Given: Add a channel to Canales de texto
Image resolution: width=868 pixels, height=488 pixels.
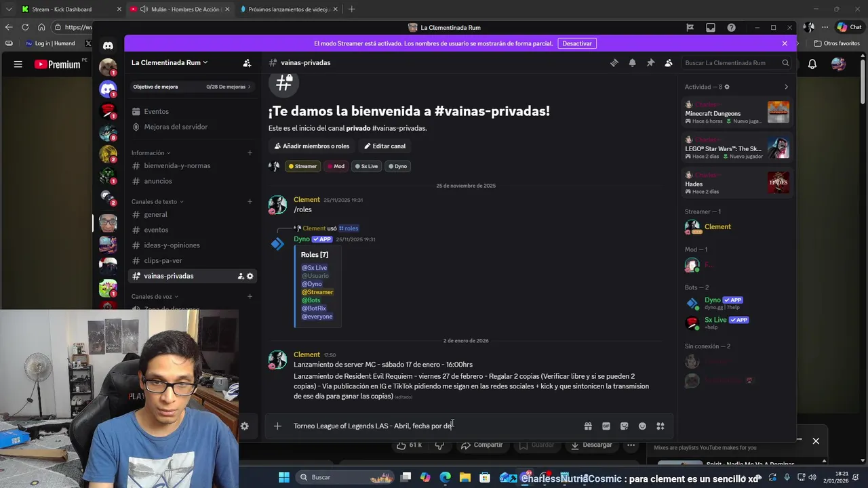Looking at the screenshot, I should [x=250, y=201].
